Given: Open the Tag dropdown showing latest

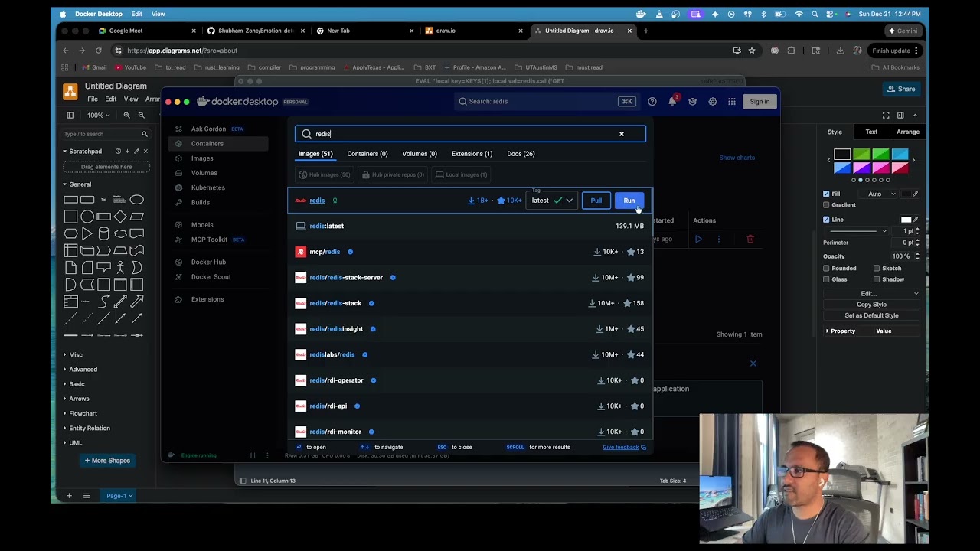Looking at the screenshot, I should (x=552, y=201).
